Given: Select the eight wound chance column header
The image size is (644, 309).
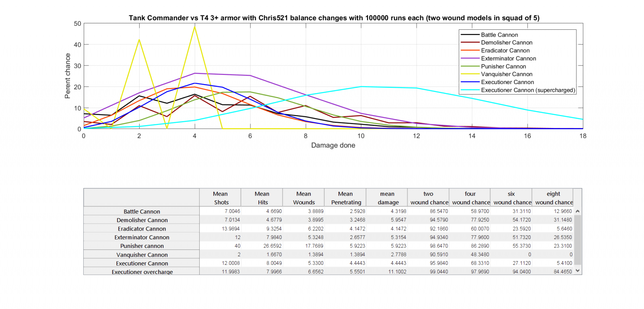Looking at the screenshot, I should pyautogui.click(x=553, y=198).
